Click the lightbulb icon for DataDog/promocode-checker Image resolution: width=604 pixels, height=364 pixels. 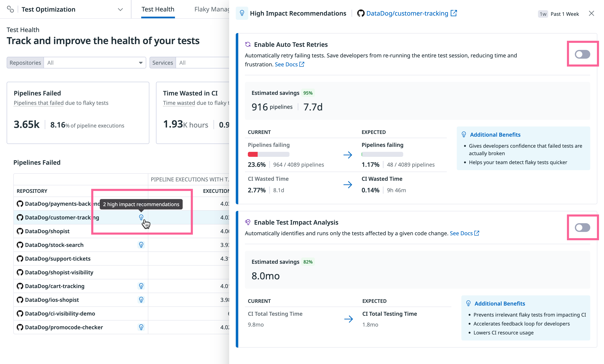(141, 327)
